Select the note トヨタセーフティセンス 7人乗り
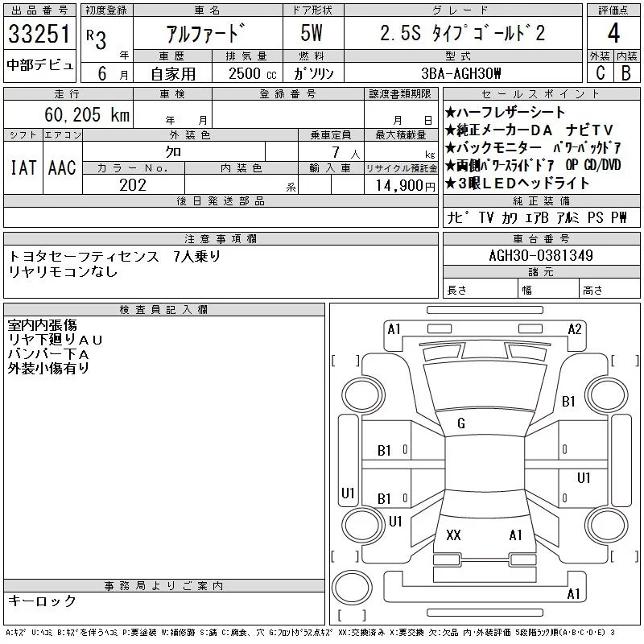644x644 pixels. (114, 257)
